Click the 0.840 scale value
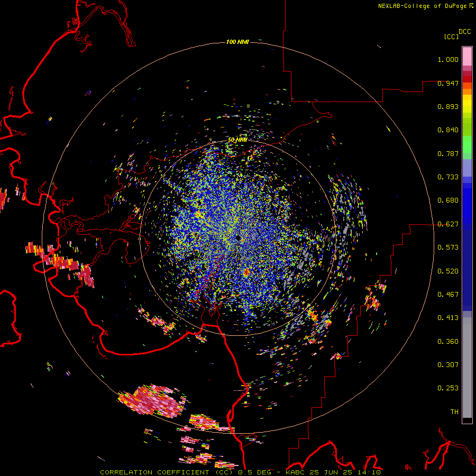Viewport: 476px width, 476px height. point(448,130)
